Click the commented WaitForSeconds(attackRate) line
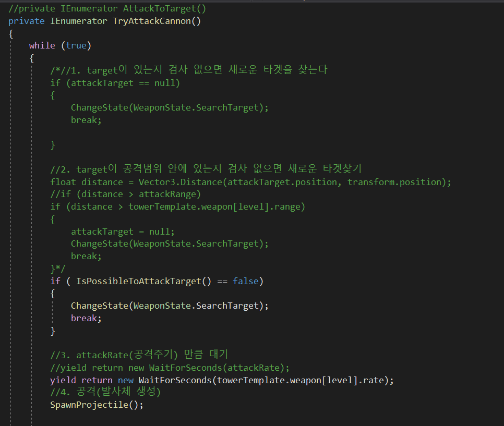Screen dimensions: 504x426 point(170,367)
